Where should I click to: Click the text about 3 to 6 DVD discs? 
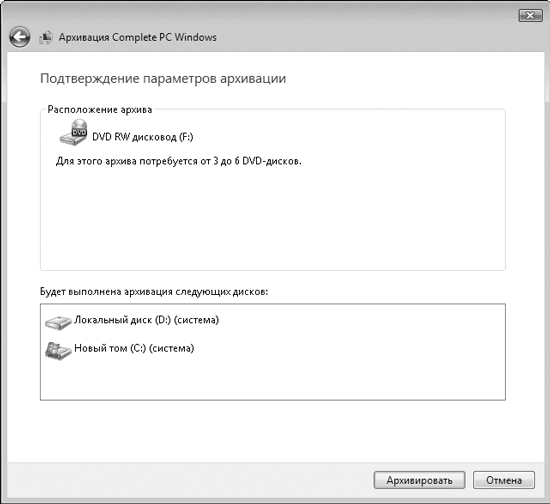(x=179, y=161)
